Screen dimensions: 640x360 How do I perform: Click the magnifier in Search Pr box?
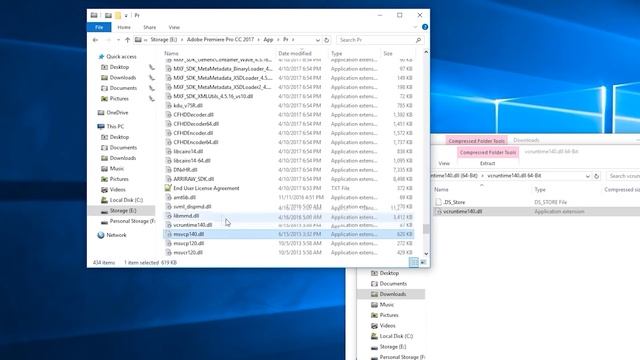point(418,40)
